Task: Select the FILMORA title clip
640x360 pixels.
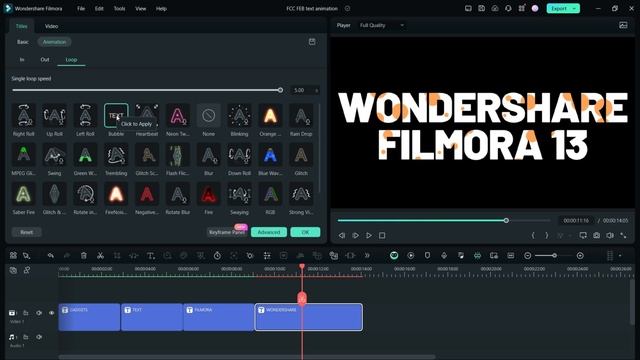Action: click(218, 317)
